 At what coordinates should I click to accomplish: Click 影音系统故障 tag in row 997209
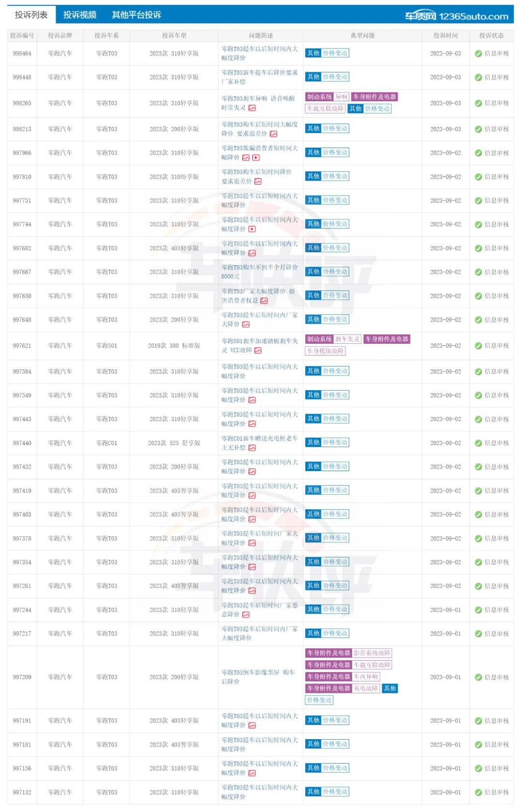[372, 653]
